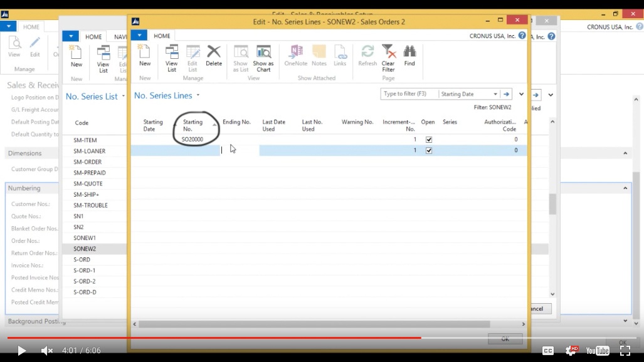The image size is (644, 362).
Task: Toggle Open checkbox in the new blank row
Action: 429,150
